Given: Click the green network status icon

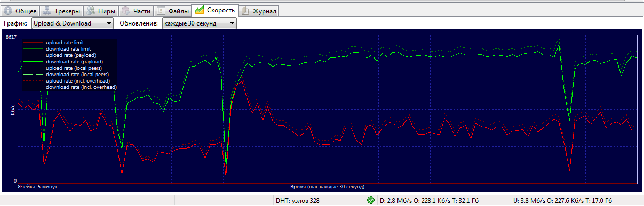Looking at the screenshot, I should (x=371, y=200).
